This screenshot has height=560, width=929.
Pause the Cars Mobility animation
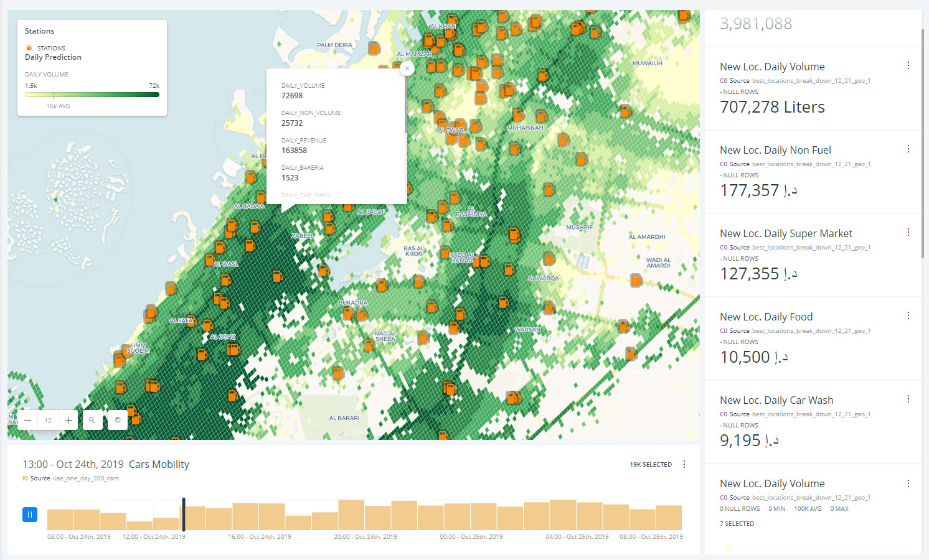(x=29, y=515)
